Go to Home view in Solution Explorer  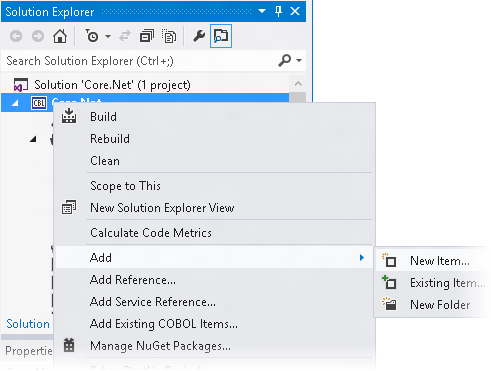point(60,36)
